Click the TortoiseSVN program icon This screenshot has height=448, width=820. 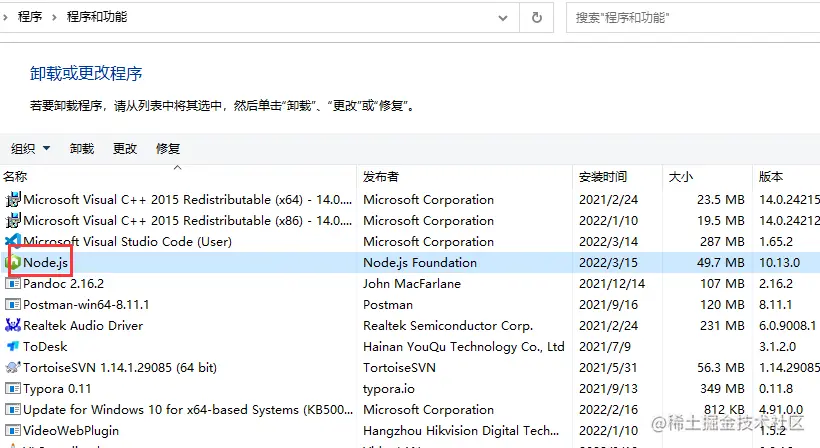(x=13, y=368)
